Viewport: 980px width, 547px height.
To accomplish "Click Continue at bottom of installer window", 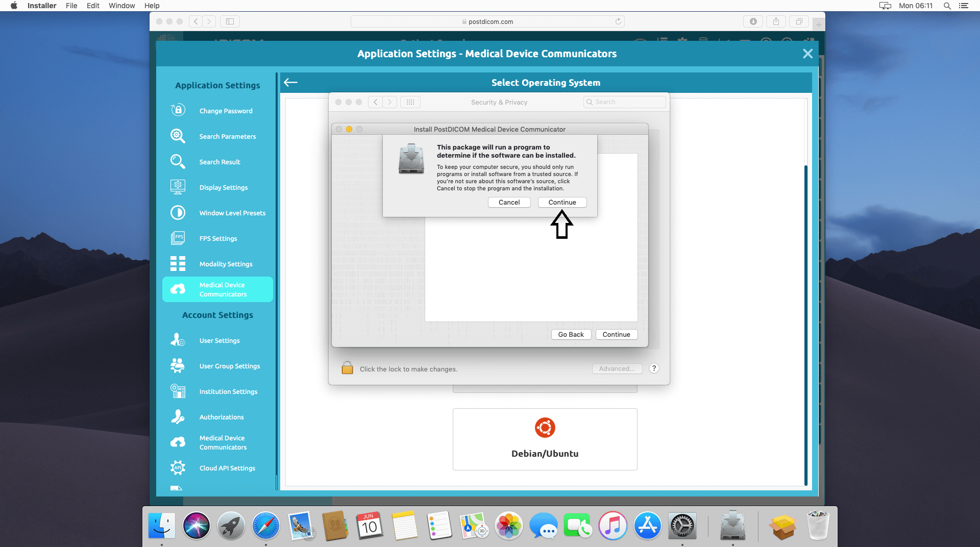I will click(616, 334).
